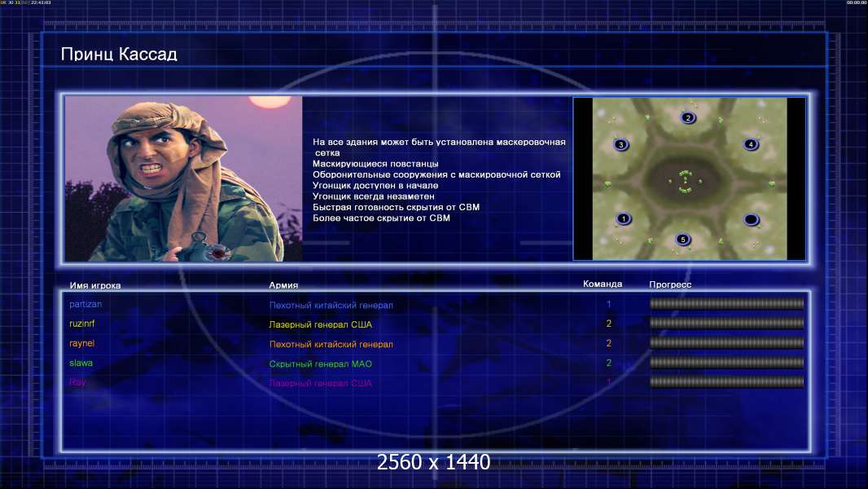Select the player name ruzinrf
868x489 pixels.
pos(82,324)
